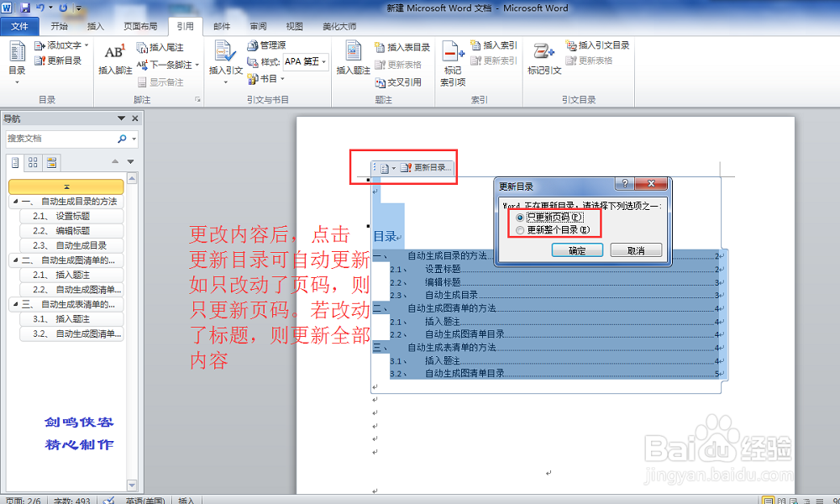
Task: Switch to search results view in navigation
Action: pyautogui.click(x=51, y=162)
